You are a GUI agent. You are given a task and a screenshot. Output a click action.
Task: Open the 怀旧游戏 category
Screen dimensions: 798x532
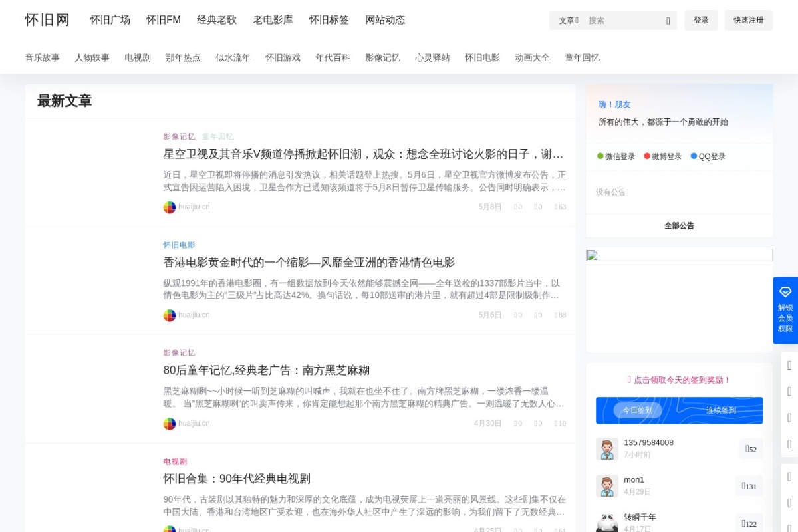point(283,58)
